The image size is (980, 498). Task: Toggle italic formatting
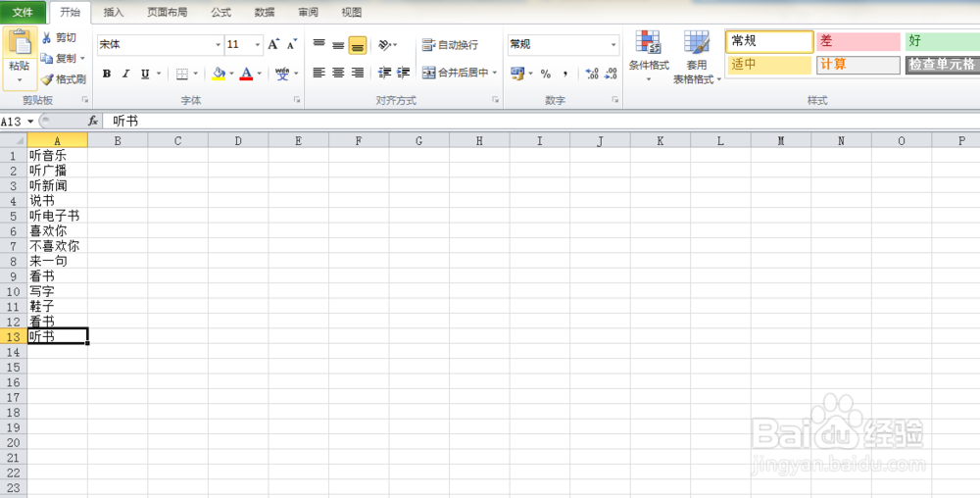pos(125,74)
